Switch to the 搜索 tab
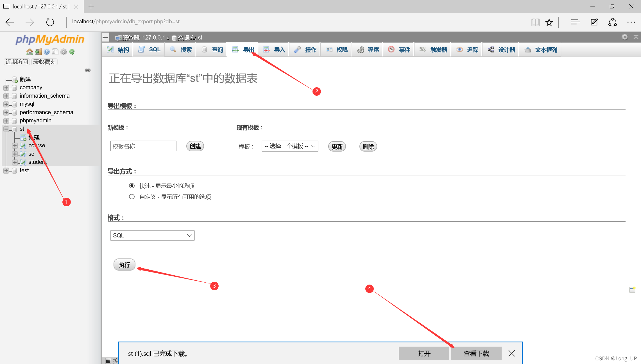Screen dimensions: 641x364 tap(180, 50)
